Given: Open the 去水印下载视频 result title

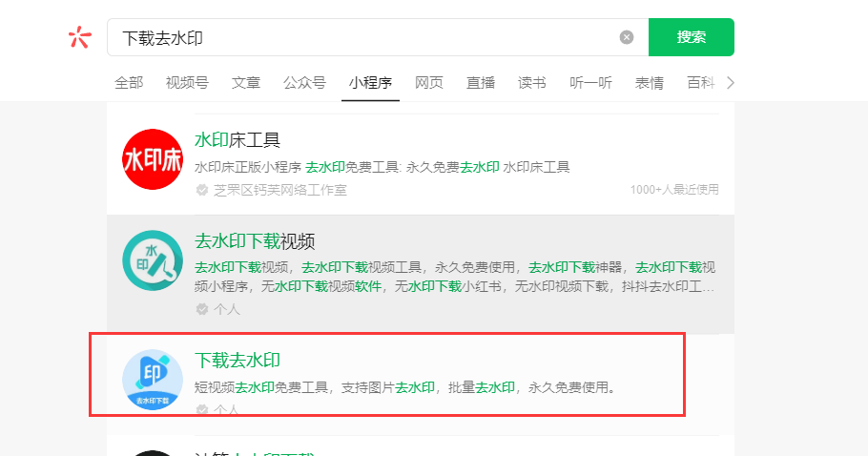Looking at the screenshot, I should point(255,241).
